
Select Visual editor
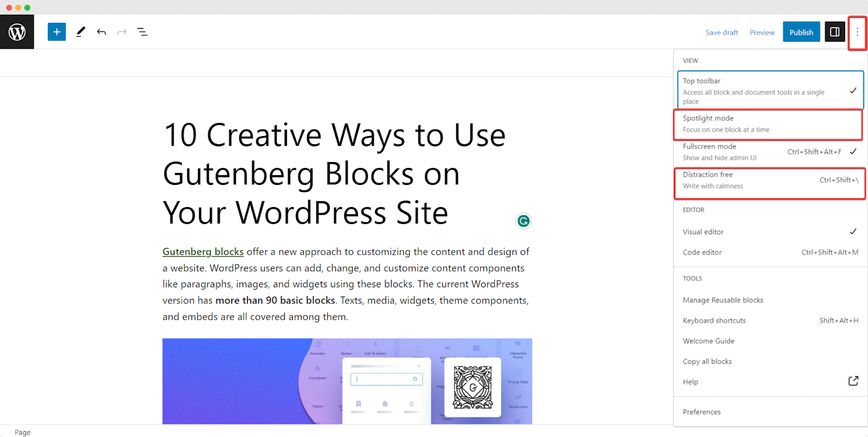coord(770,232)
